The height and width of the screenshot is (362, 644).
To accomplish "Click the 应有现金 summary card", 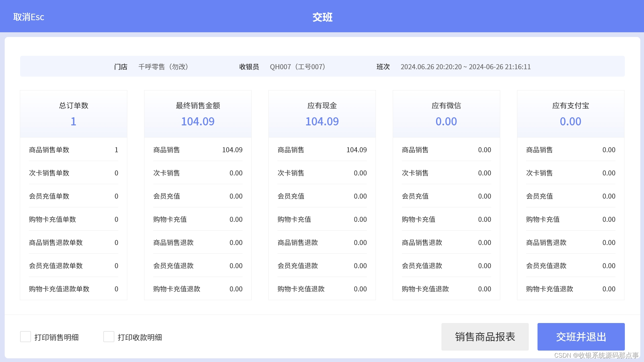I will pos(322,114).
